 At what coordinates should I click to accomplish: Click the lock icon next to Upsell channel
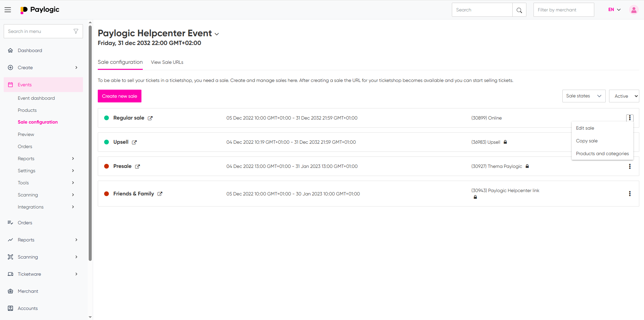click(x=505, y=142)
